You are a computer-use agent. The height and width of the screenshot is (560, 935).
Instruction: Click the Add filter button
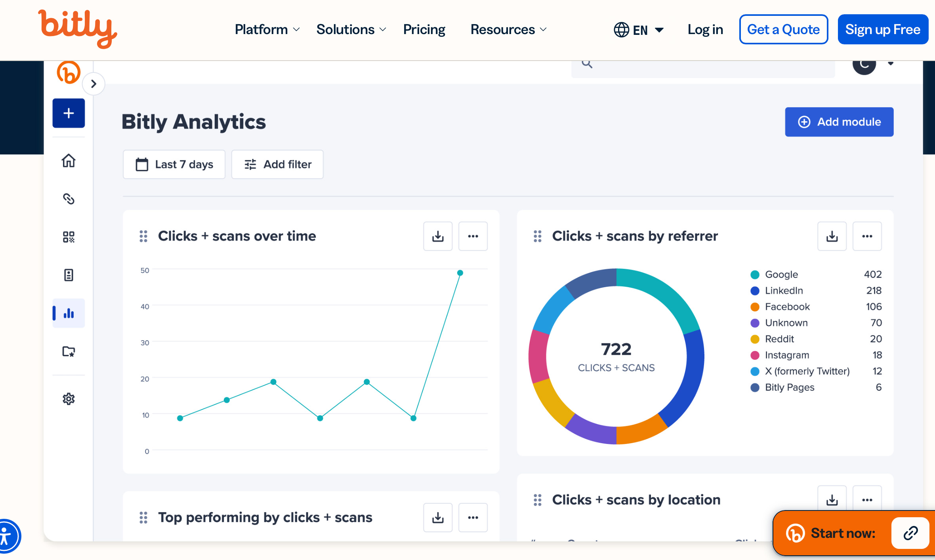277,164
